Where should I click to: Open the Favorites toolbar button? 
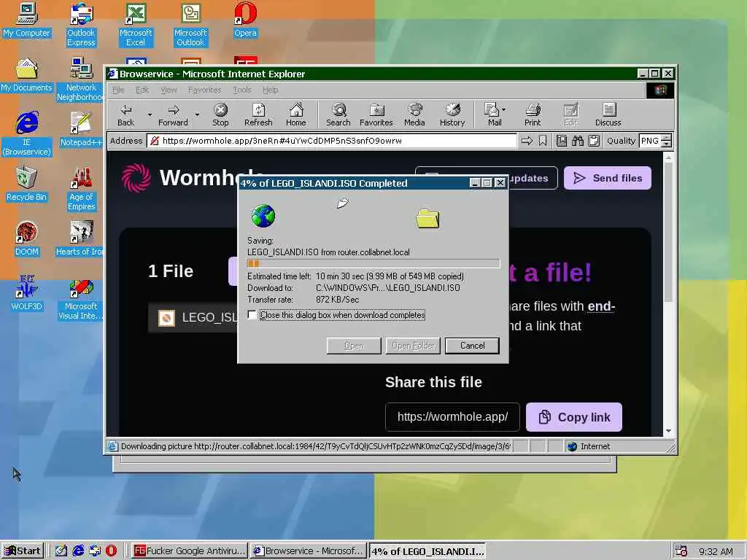pyautogui.click(x=376, y=115)
